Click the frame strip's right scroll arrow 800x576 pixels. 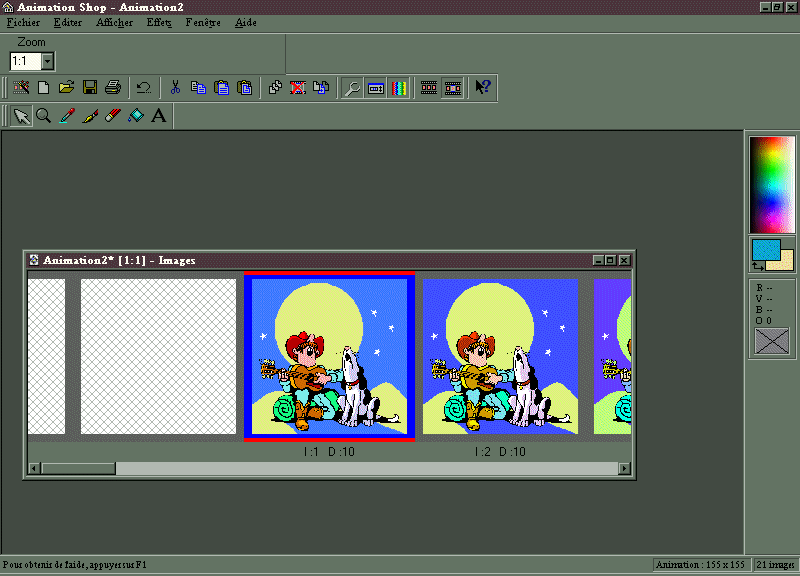click(624, 468)
